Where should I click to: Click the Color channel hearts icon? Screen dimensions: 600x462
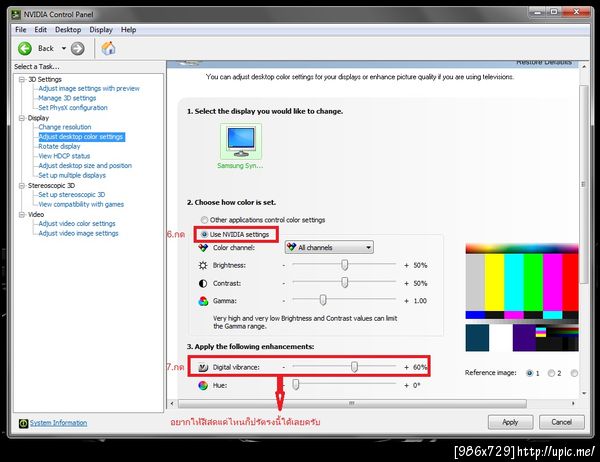pos(203,248)
